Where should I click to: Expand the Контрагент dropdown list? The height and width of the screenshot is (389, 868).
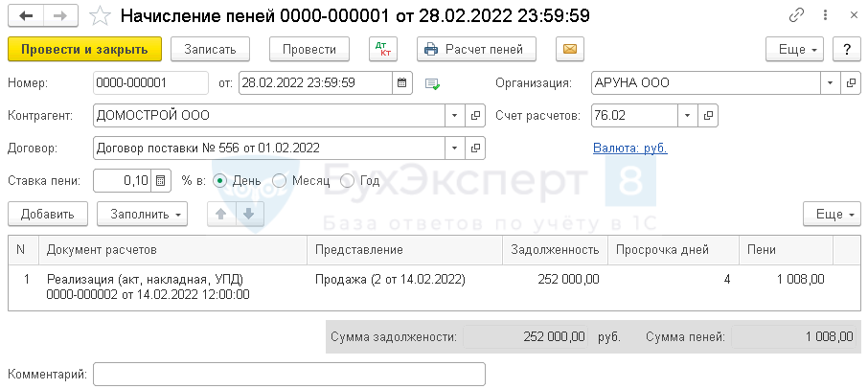(x=454, y=116)
